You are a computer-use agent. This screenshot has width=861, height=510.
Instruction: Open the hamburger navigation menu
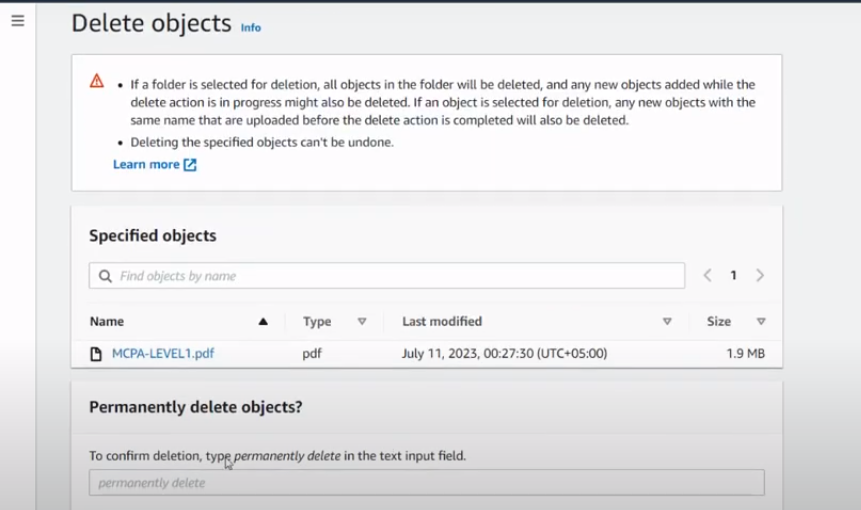pos(17,21)
